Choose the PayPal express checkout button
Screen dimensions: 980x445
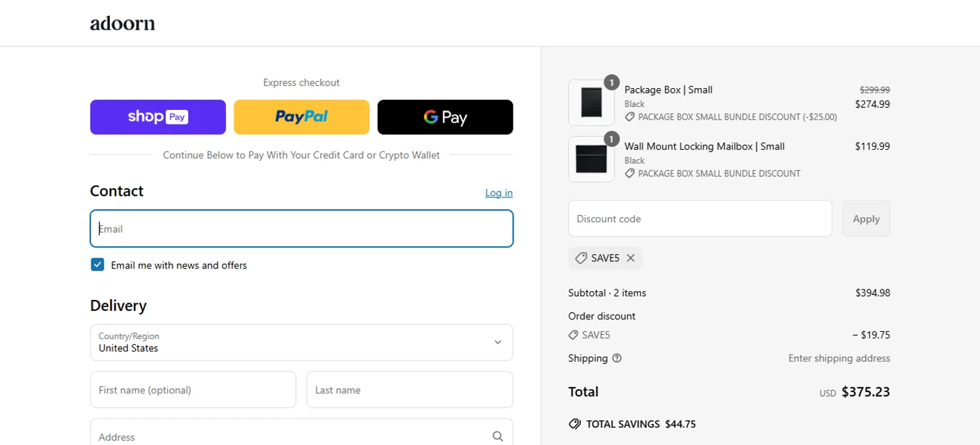[x=302, y=117]
